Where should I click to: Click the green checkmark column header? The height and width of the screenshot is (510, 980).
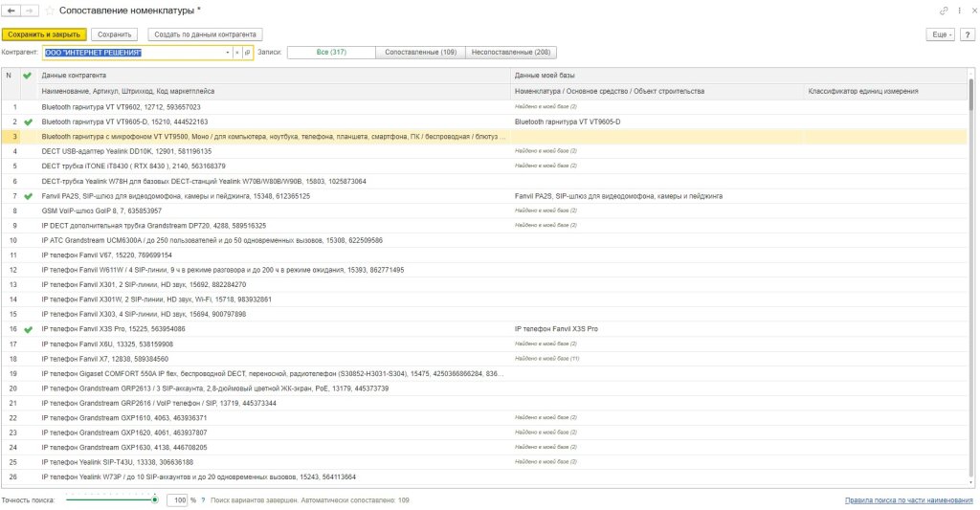pyautogui.click(x=28, y=75)
